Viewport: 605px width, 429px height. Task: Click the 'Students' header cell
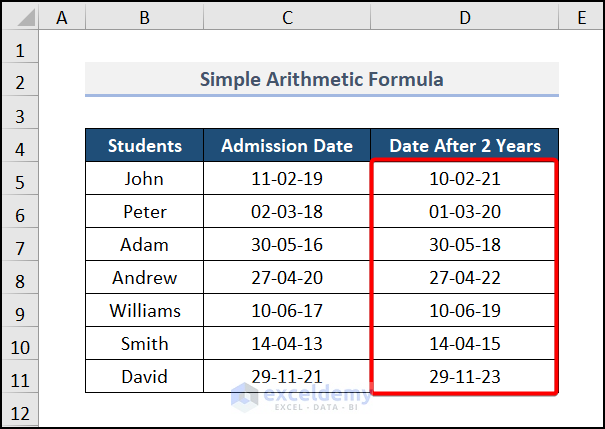click(144, 146)
